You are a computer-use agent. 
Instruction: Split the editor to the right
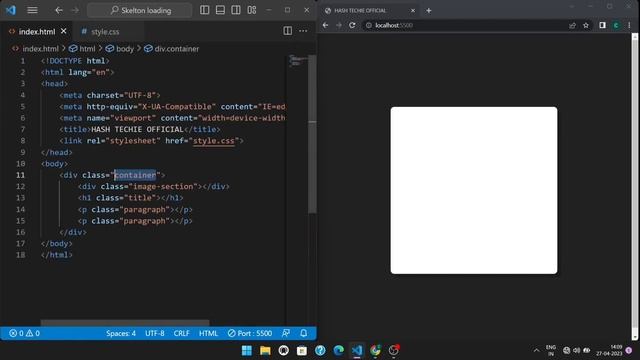tap(287, 31)
